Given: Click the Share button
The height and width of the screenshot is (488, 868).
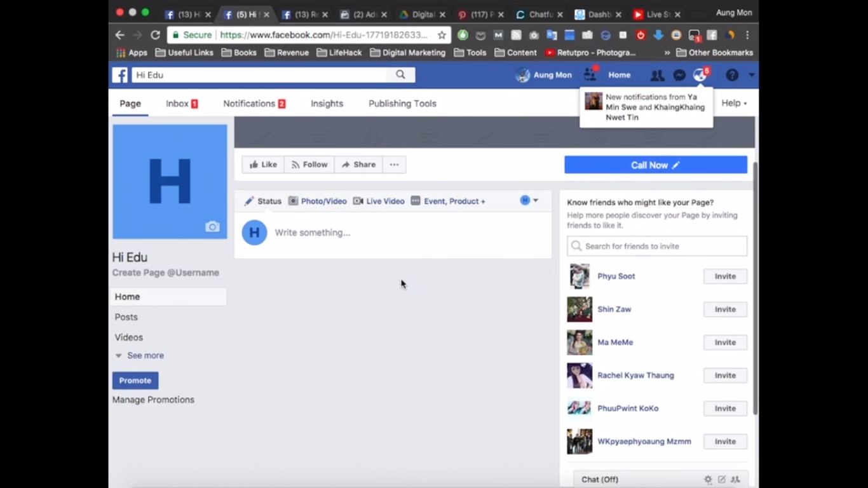Looking at the screenshot, I should pos(358,165).
